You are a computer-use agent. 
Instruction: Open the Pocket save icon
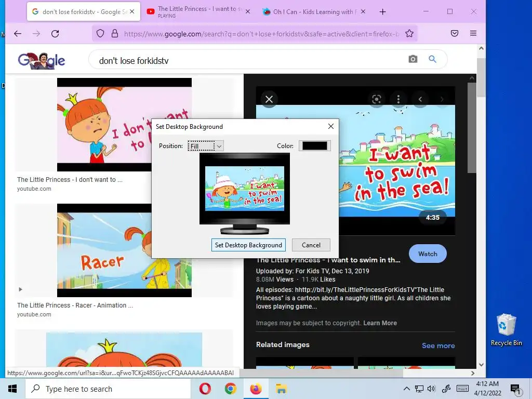455,33
